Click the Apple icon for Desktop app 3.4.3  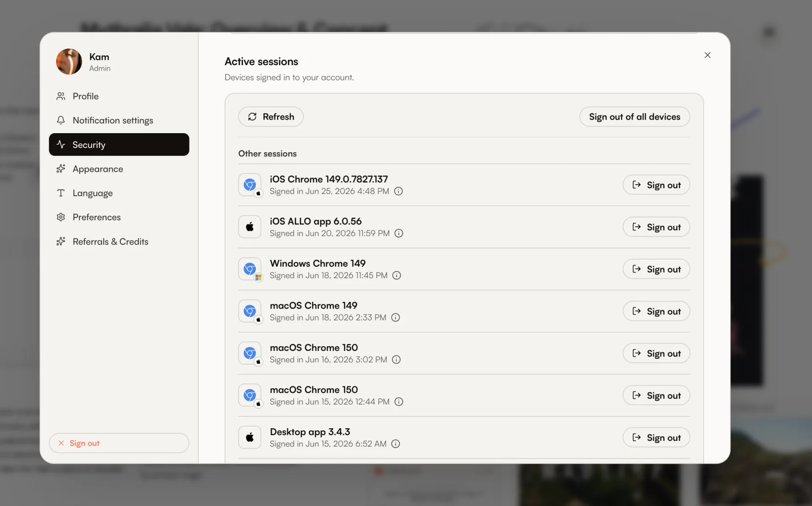pyautogui.click(x=250, y=438)
